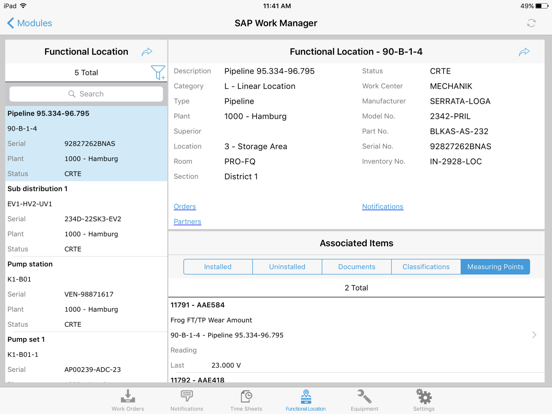Open the Notifications link
Screen dimensions: 552x414
coord(382,207)
